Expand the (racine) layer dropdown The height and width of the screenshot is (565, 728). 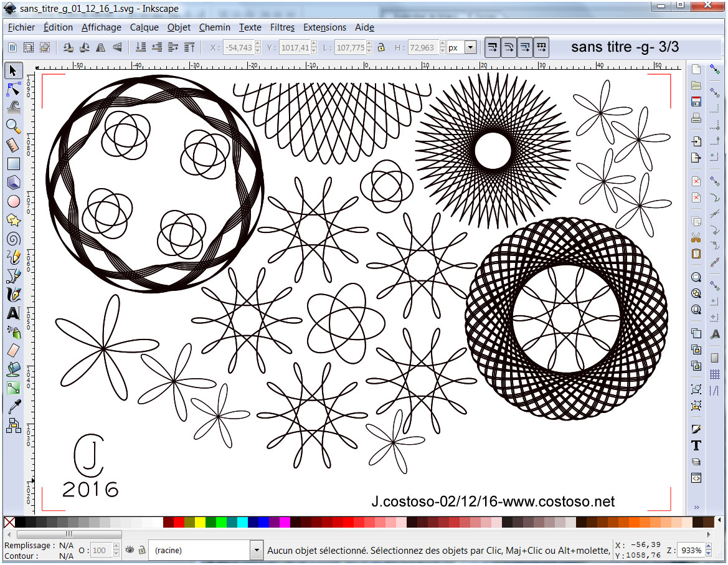click(x=256, y=550)
